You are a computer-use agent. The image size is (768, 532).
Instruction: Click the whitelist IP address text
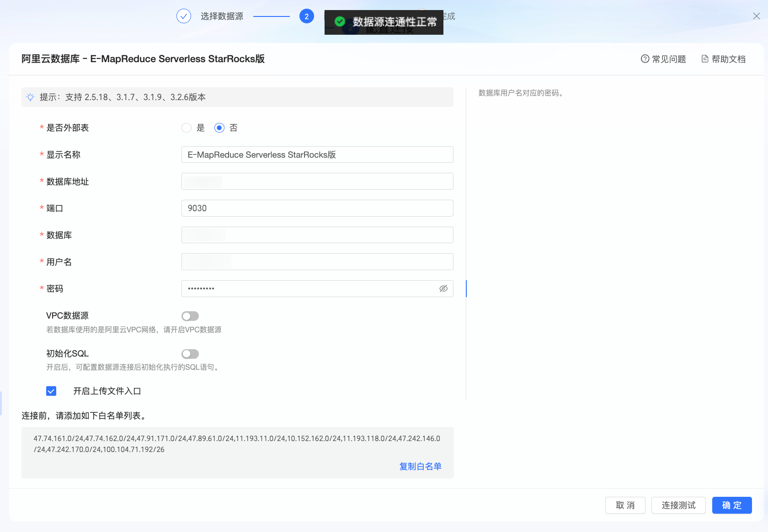click(237, 444)
